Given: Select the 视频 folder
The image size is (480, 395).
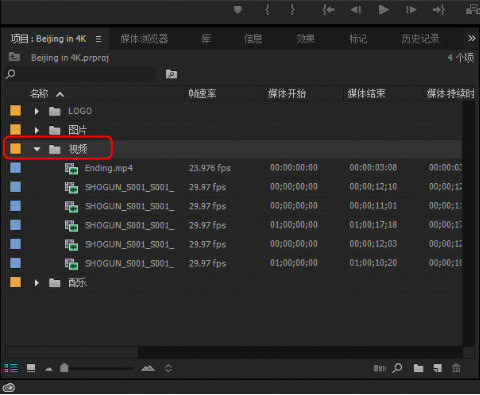Looking at the screenshot, I should click(78, 149).
